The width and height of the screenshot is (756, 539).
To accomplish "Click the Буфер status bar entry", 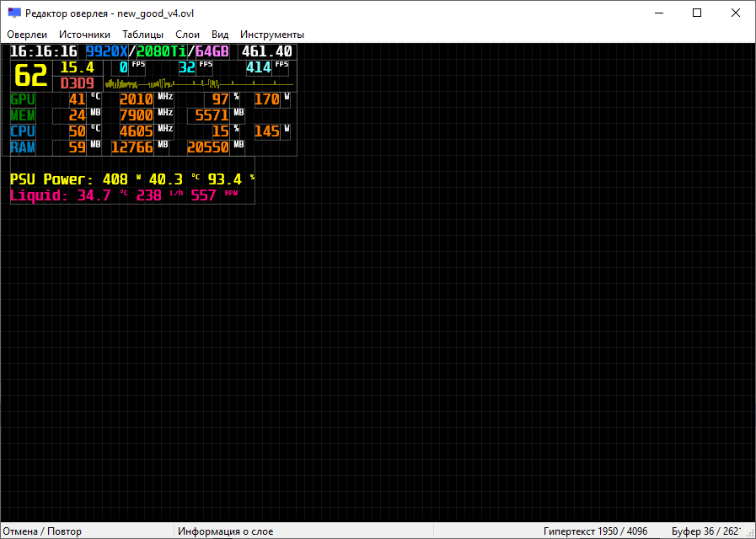I will pos(707,531).
